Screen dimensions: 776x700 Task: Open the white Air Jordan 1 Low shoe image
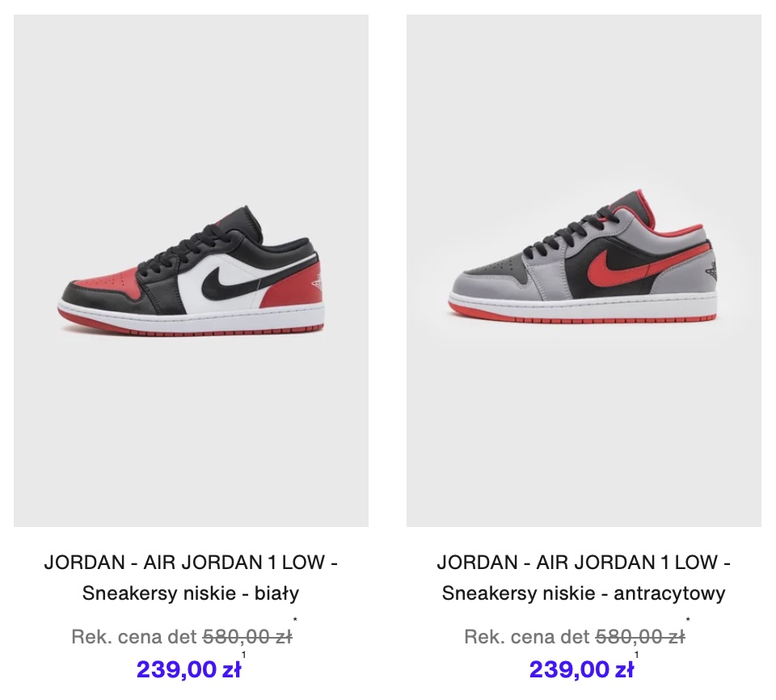pos(191,270)
